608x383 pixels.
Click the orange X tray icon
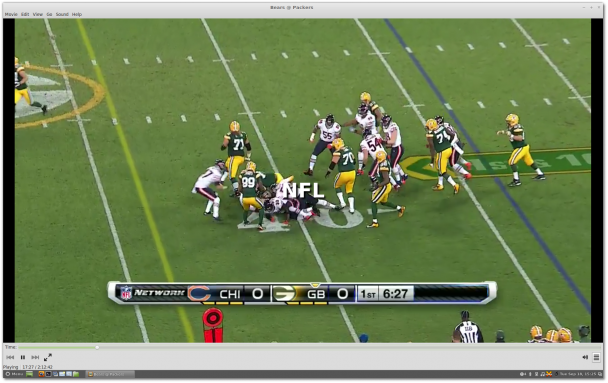click(x=549, y=374)
